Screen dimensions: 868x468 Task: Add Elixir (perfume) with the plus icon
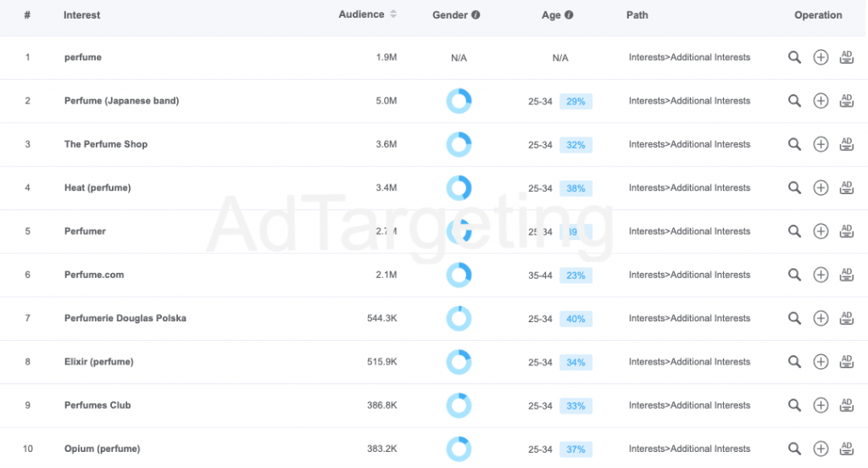tap(821, 362)
